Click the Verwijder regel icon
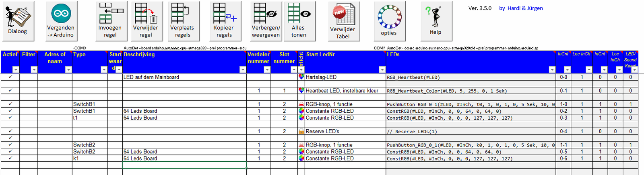The image size is (644, 175). (x=146, y=21)
